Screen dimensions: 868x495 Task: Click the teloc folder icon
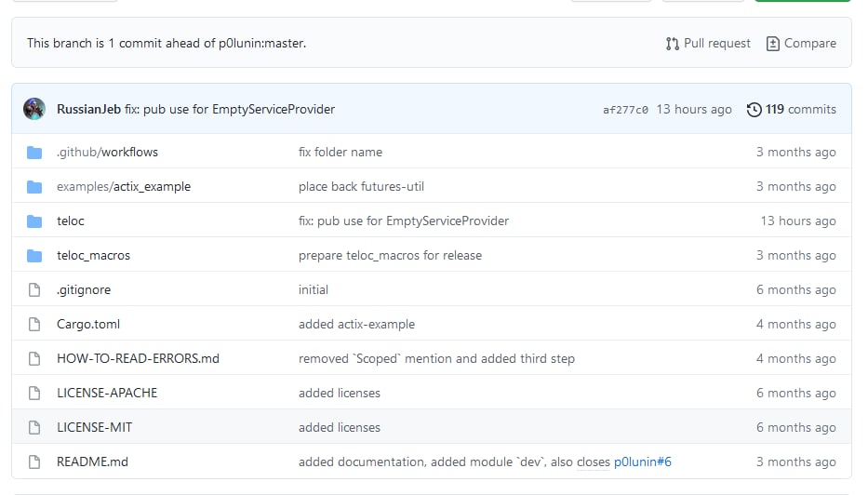pos(34,221)
